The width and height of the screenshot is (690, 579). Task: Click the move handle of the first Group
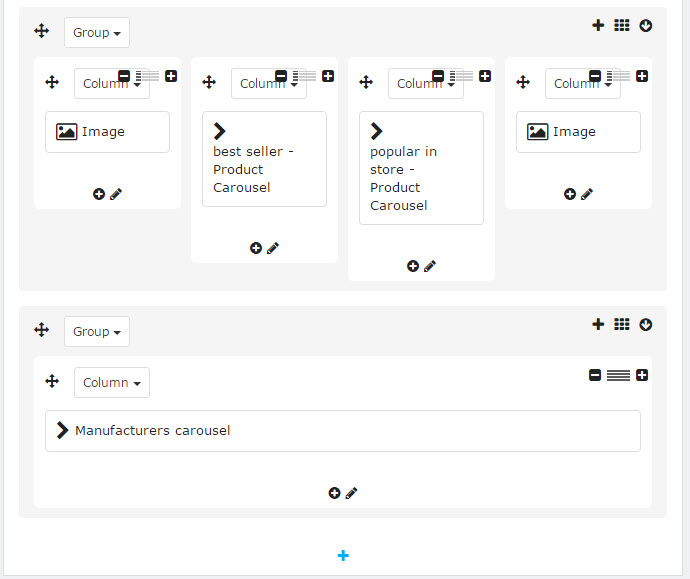tap(41, 31)
